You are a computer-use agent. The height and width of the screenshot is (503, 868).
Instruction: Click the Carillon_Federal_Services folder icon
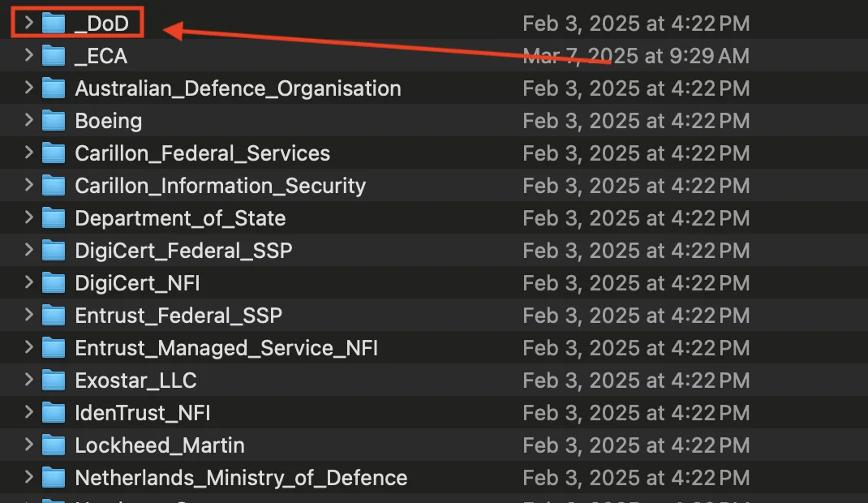(x=54, y=153)
